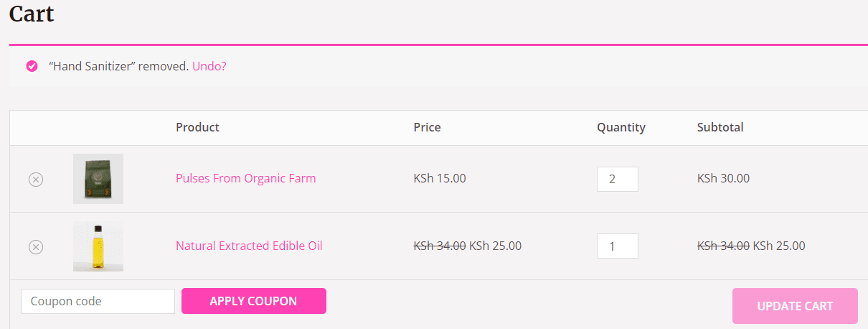Open the edible oil bottle thumbnail
868x329 pixels.
[x=98, y=246]
